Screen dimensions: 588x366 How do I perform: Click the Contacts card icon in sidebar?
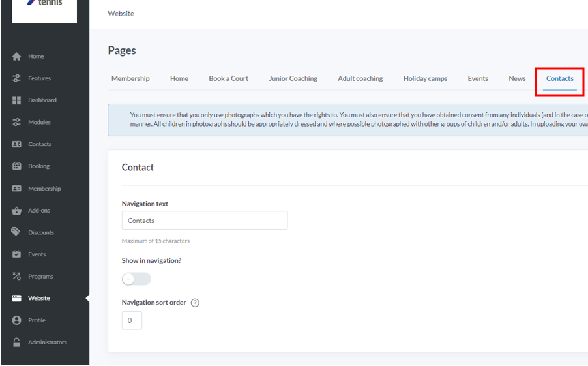[x=16, y=144]
